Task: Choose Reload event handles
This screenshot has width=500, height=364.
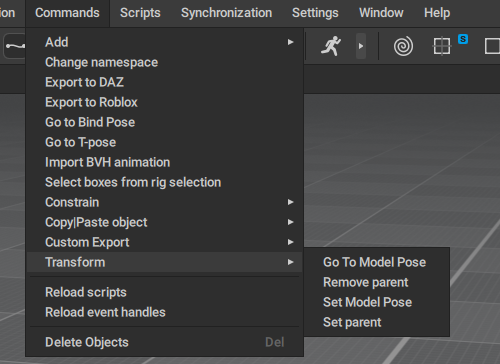Action: [x=164, y=312]
